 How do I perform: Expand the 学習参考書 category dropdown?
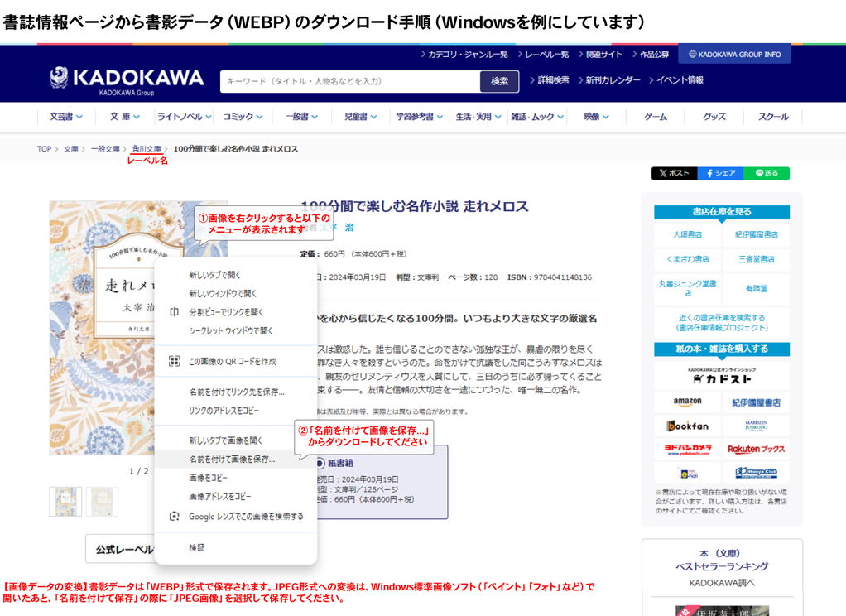[419, 117]
